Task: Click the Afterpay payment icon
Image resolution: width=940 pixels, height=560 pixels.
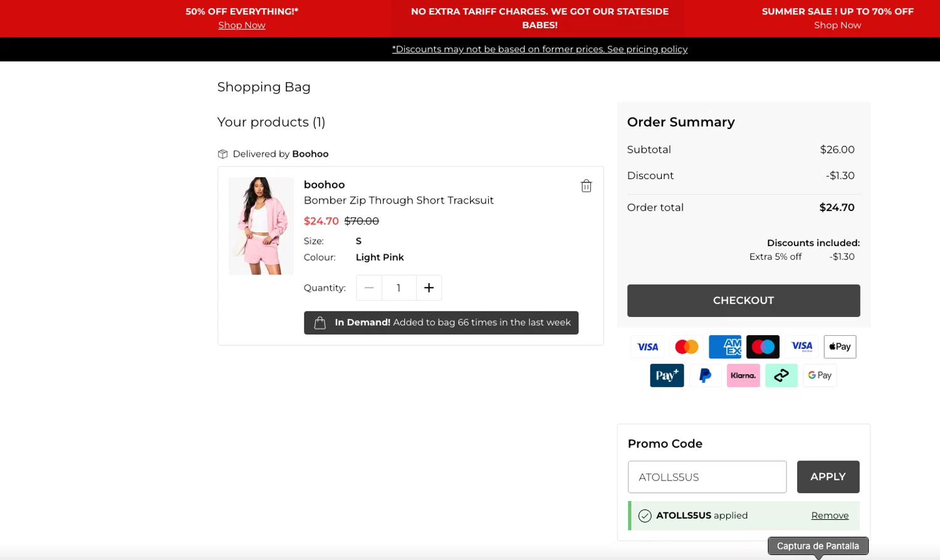Action: coord(781,375)
